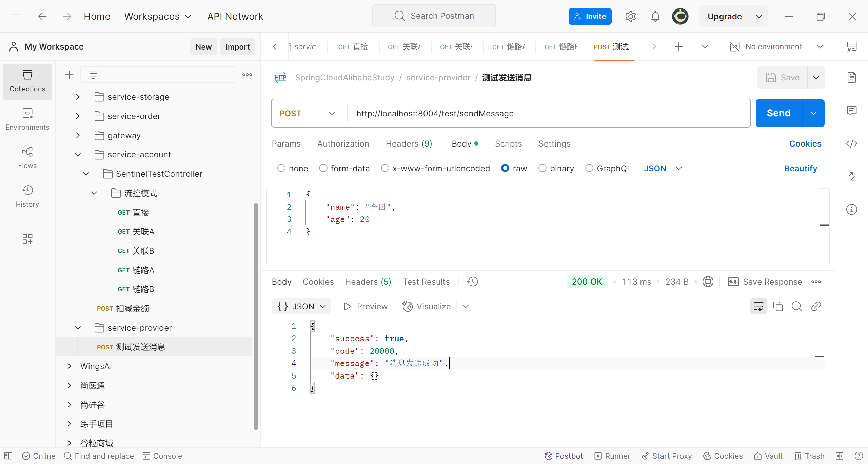Expand the service-storage folder
Image resolution: width=868 pixels, height=464 pixels.
[x=78, y=97]
